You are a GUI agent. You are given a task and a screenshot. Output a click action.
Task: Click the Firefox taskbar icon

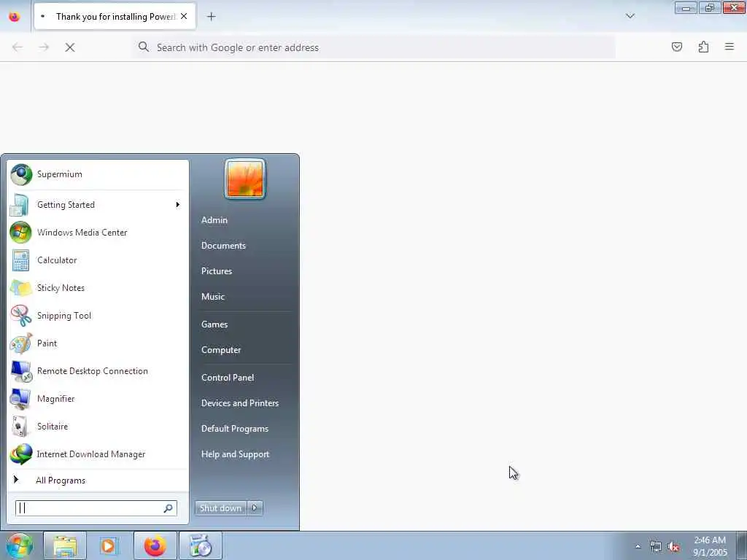click(x=155, y=545)
